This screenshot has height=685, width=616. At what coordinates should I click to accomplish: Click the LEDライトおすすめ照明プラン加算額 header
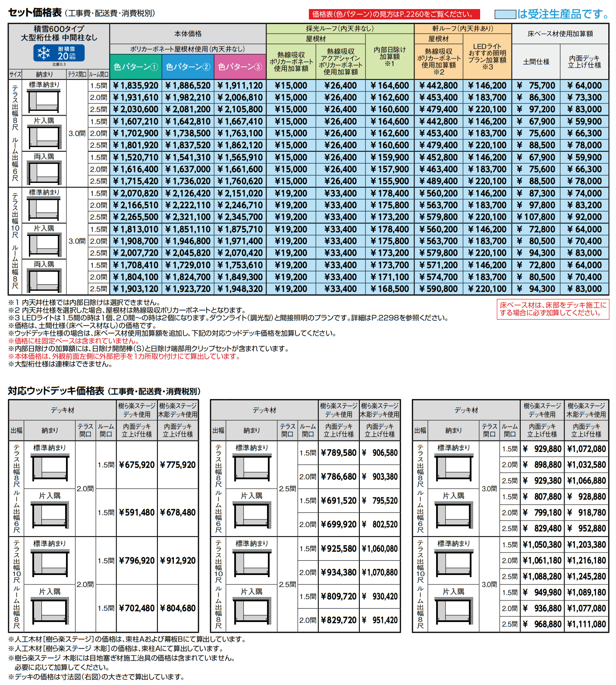487,57
